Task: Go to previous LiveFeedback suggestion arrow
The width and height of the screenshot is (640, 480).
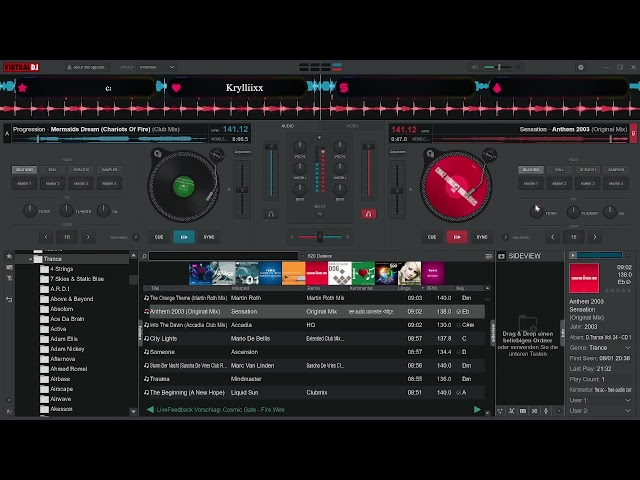Action: coord(150,409)
